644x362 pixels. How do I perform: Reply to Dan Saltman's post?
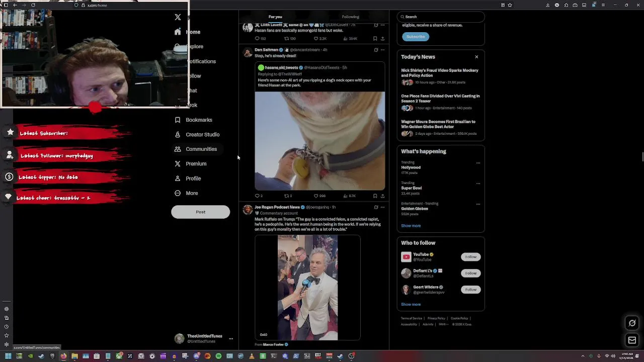click(259, 196)
